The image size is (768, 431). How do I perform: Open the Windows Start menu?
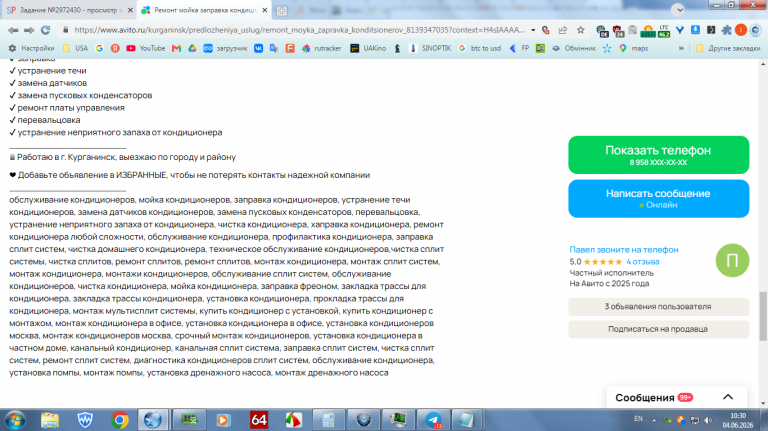[x=15, y=420]
